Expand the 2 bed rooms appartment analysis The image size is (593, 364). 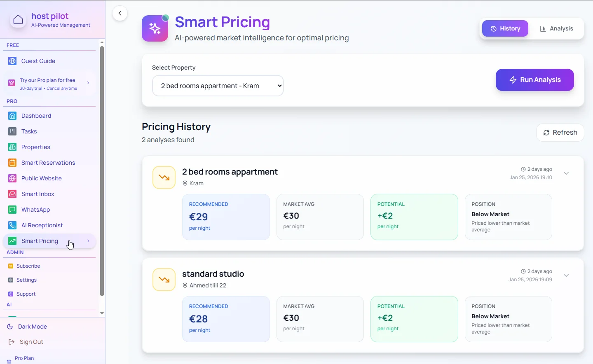coord(566,173)
